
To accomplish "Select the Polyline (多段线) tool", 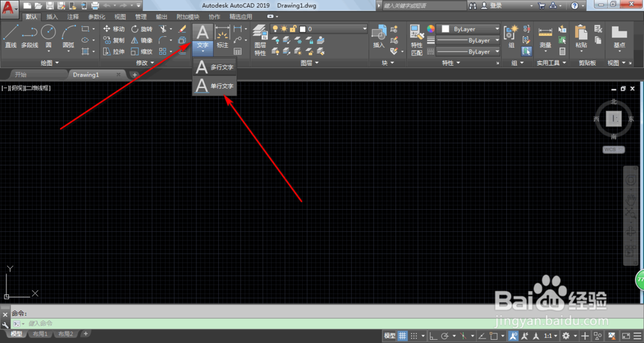I will (29, 36).
